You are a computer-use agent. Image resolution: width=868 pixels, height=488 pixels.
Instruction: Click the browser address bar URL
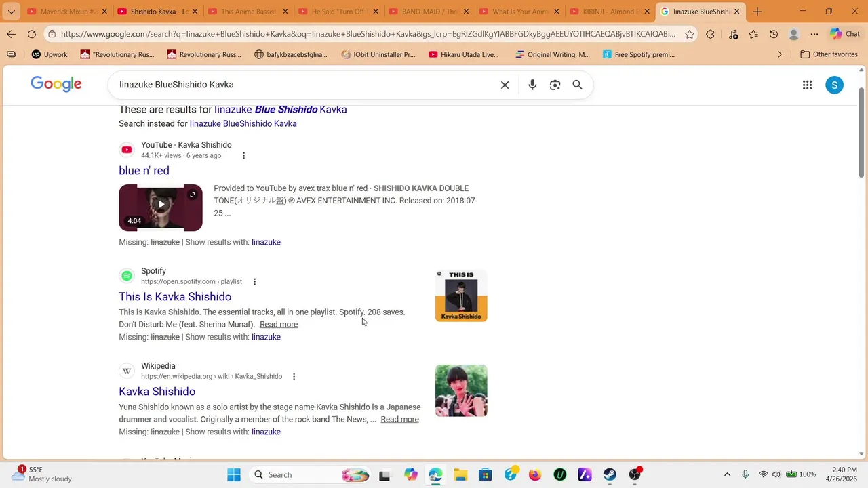click(368, 34)
